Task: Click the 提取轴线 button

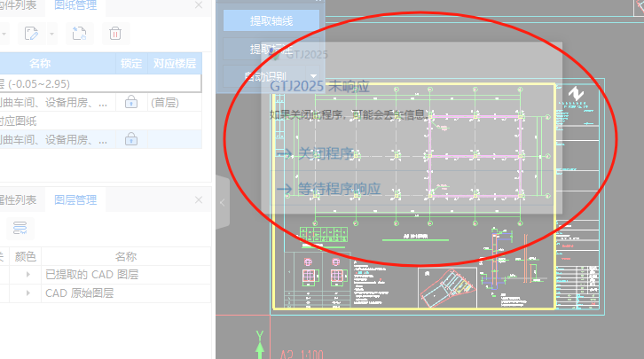Action: (271, 21)
